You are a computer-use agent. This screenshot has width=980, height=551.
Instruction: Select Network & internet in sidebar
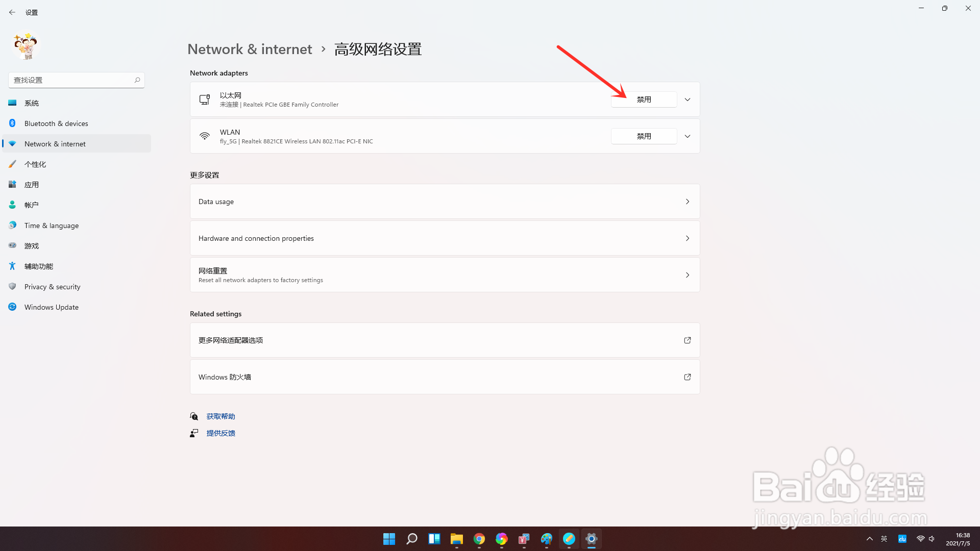(x=77, y=144)
